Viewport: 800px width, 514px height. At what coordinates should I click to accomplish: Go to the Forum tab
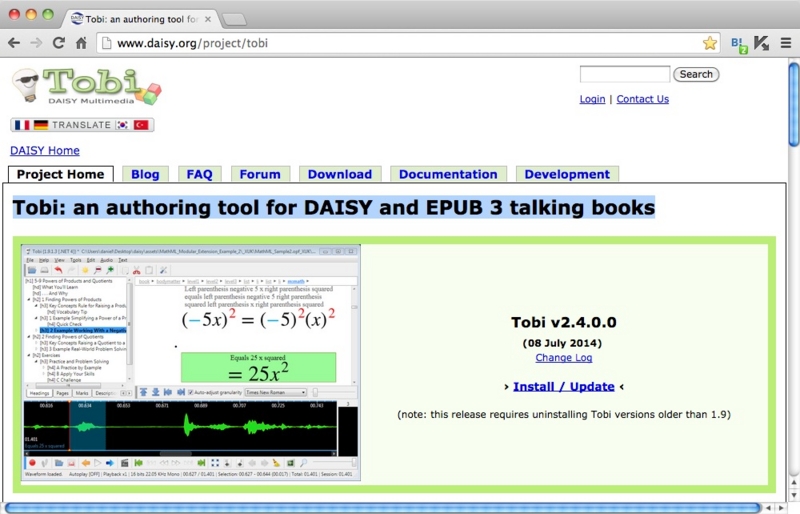tap(260, 174)
